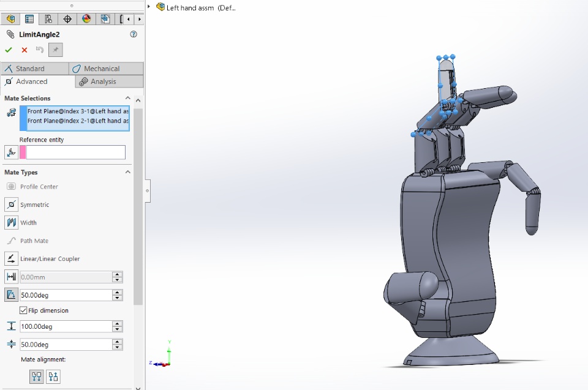Click the blue mate selection color bar
Viewport: 588px width, 390px height.
(23, 118)
